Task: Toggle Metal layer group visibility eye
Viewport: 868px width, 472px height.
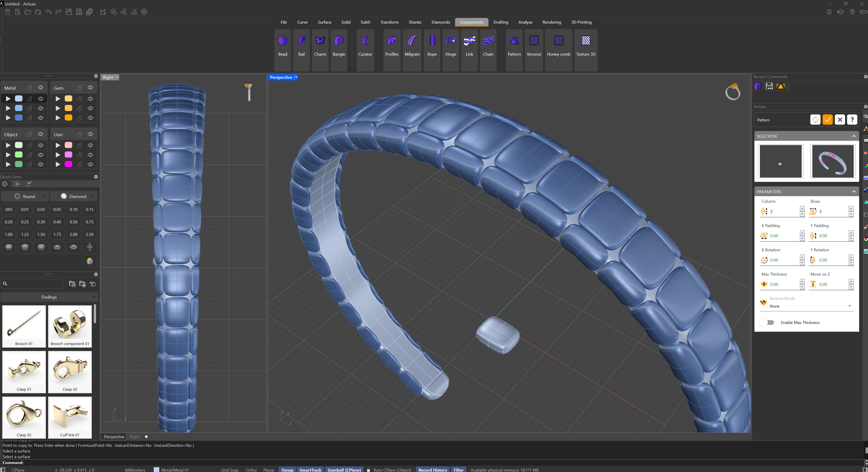Action: pos(40,88)
